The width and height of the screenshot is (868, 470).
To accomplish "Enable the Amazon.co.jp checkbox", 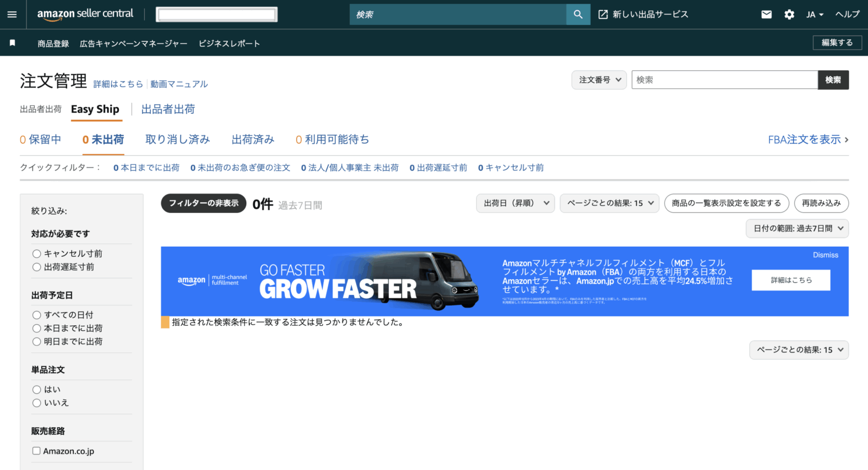I will point(36,451).
